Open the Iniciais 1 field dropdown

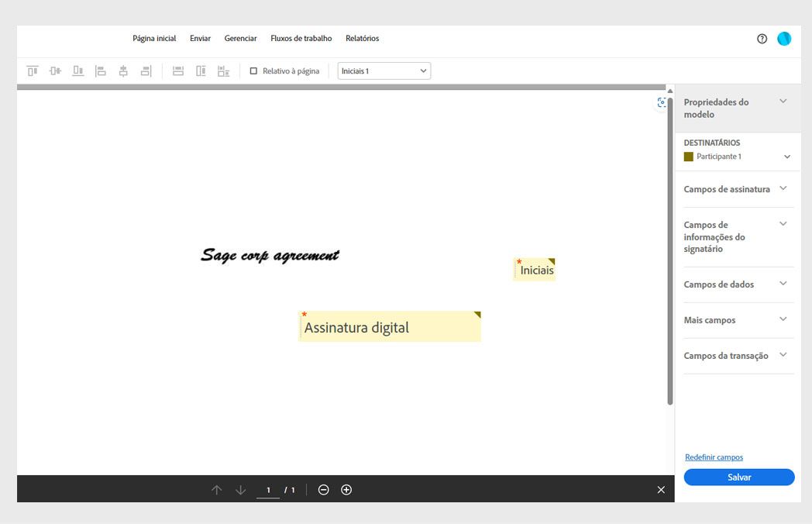coord(384,71)
